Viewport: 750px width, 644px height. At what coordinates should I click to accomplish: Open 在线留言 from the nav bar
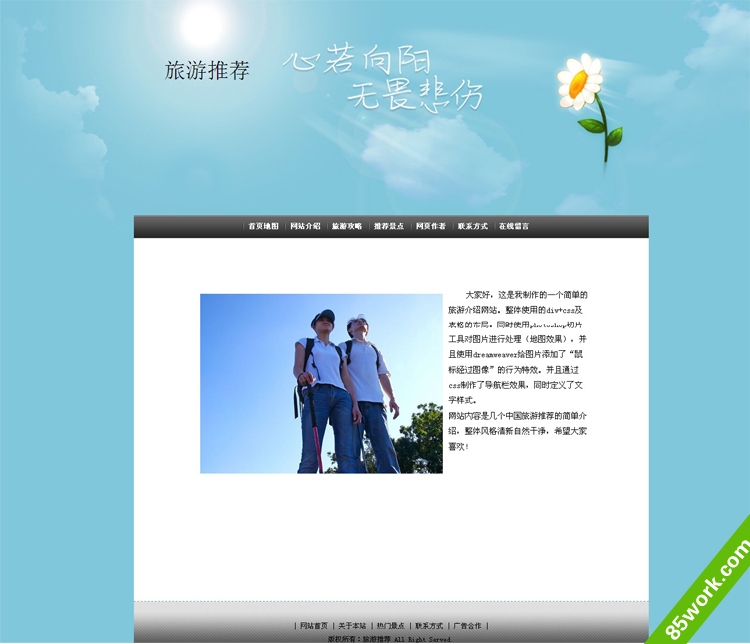point(514,226)
